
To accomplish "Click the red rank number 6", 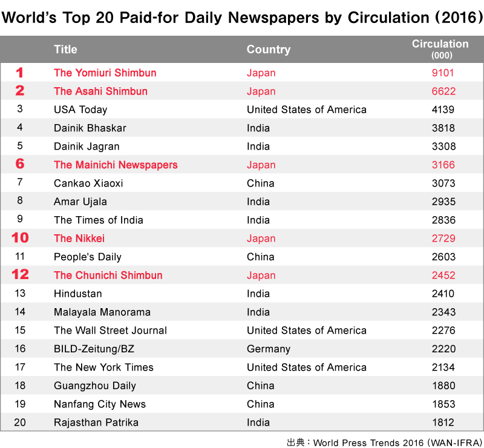I will coord(20,163).
